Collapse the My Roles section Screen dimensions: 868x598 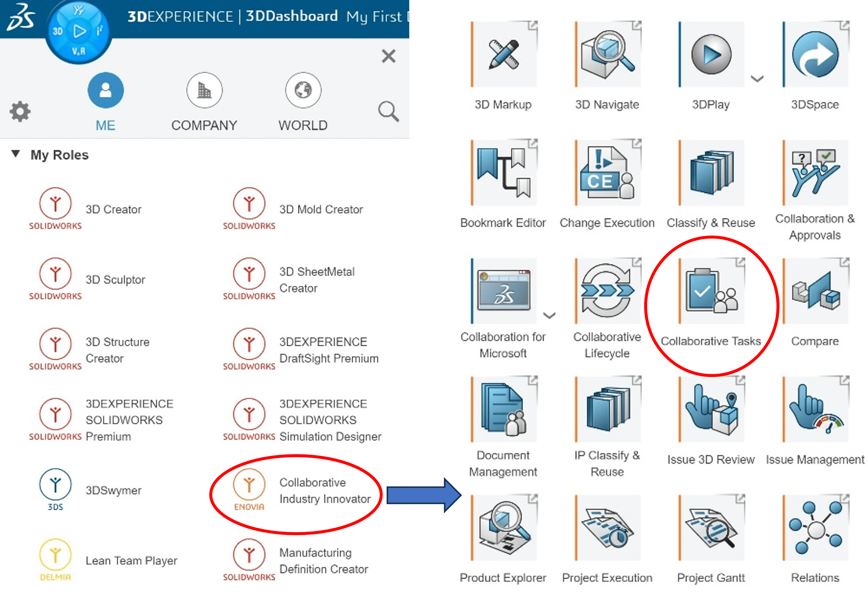(x=15, y=154)
